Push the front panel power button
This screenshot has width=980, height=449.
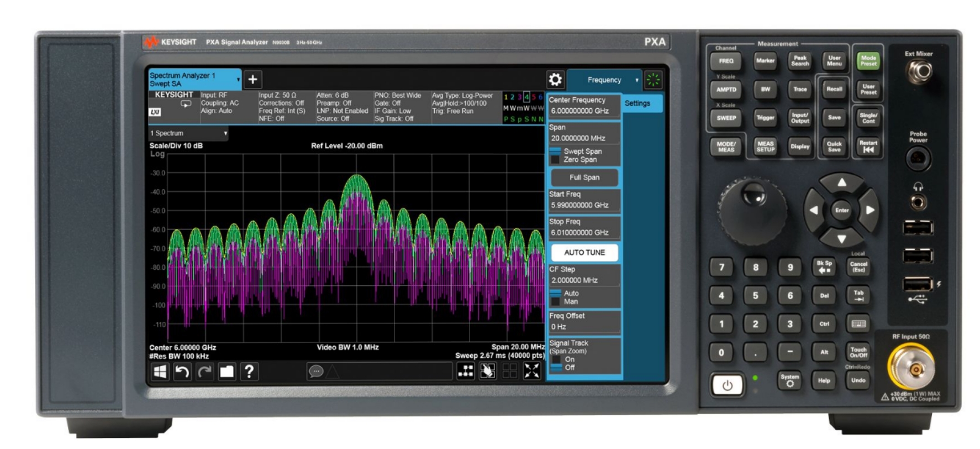[727, 385]
